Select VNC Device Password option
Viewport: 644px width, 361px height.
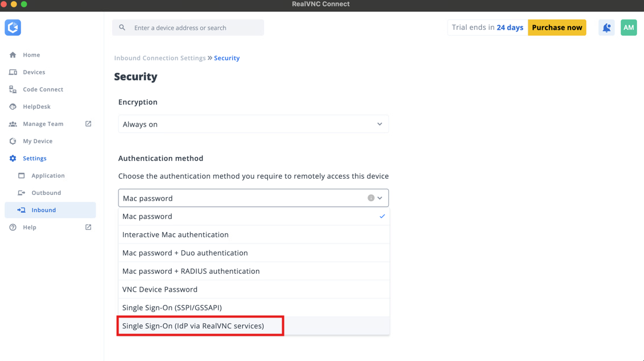(254, 289)
